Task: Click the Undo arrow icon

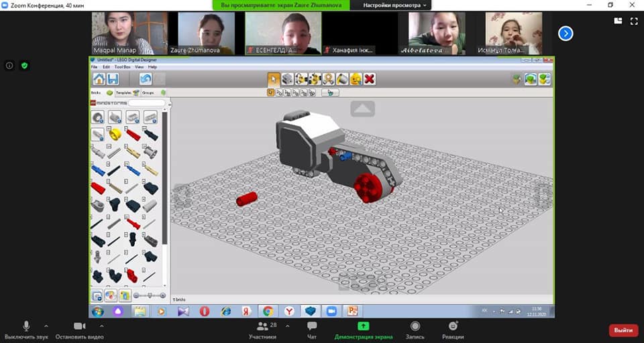Action: click(x=146, y=79)
